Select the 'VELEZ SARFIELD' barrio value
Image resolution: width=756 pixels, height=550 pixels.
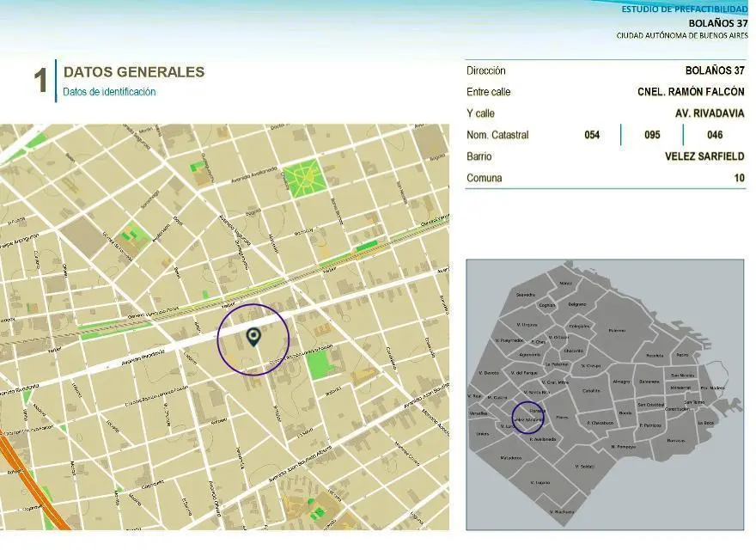705,156
